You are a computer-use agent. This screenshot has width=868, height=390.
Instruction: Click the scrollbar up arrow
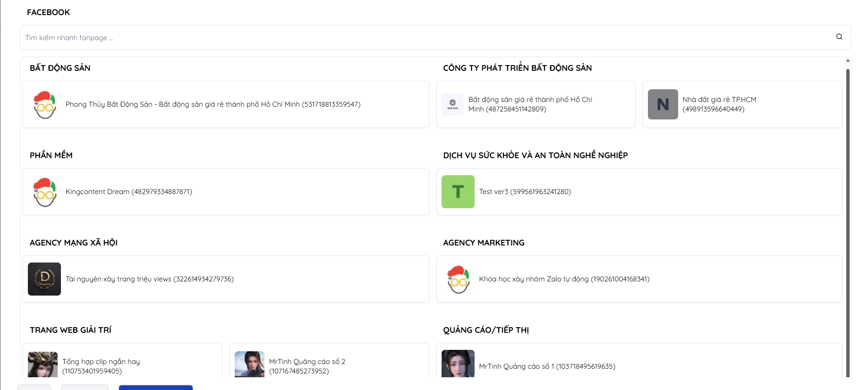click(848, 60)
